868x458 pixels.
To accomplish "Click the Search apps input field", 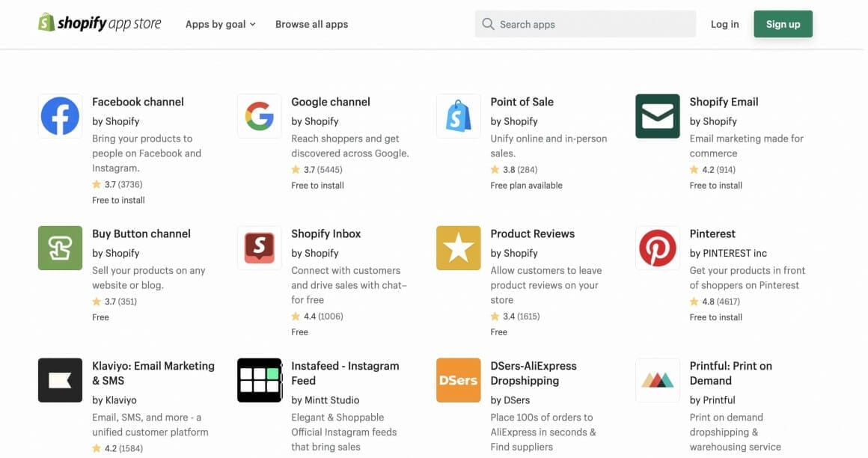I will (x=584, y=24).
